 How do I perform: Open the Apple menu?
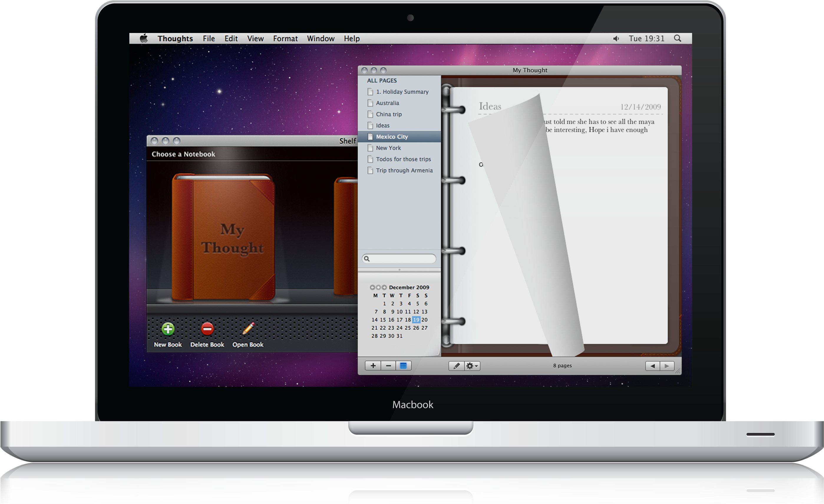click(x=144, y=38)
